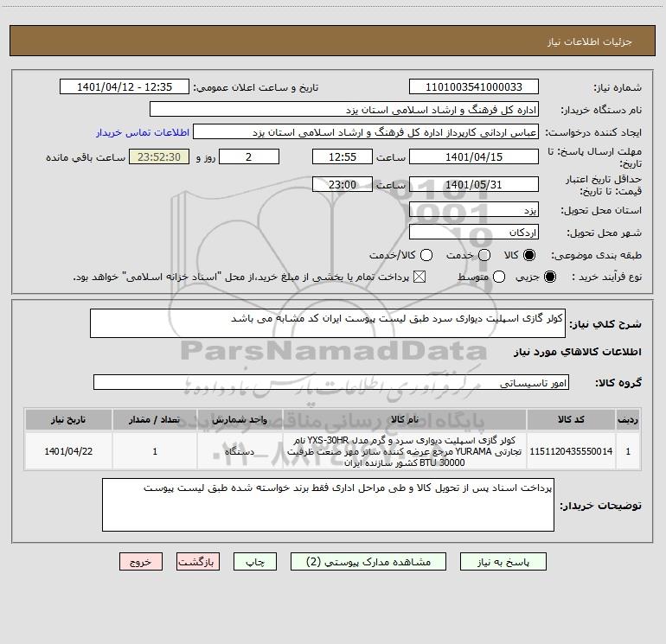Click the request creator field عباس اردانی

[x=366, y=131]
